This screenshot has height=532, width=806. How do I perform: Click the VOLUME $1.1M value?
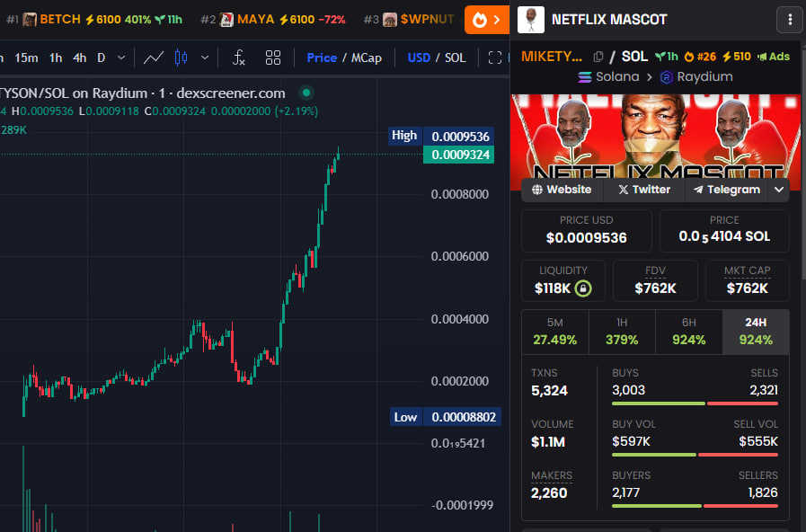[548, 442]
